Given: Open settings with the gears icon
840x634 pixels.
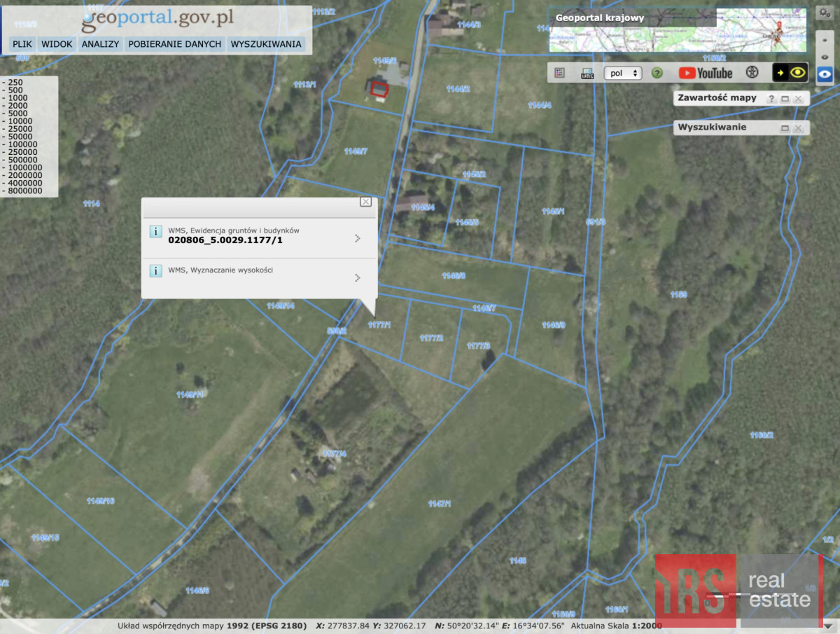Looking at the screenshot, I should click(x=824, y=13).
